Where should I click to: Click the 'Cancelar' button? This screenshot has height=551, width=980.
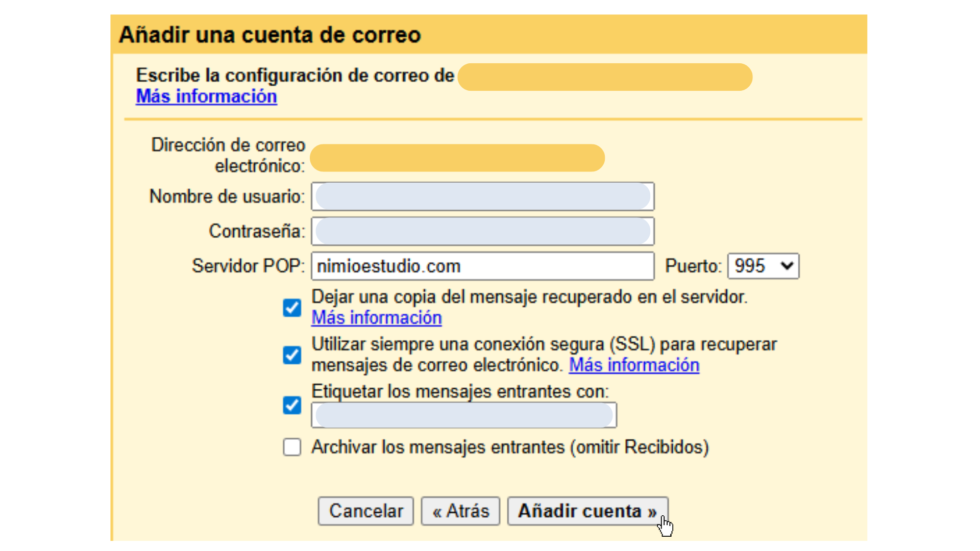(365, 511)
